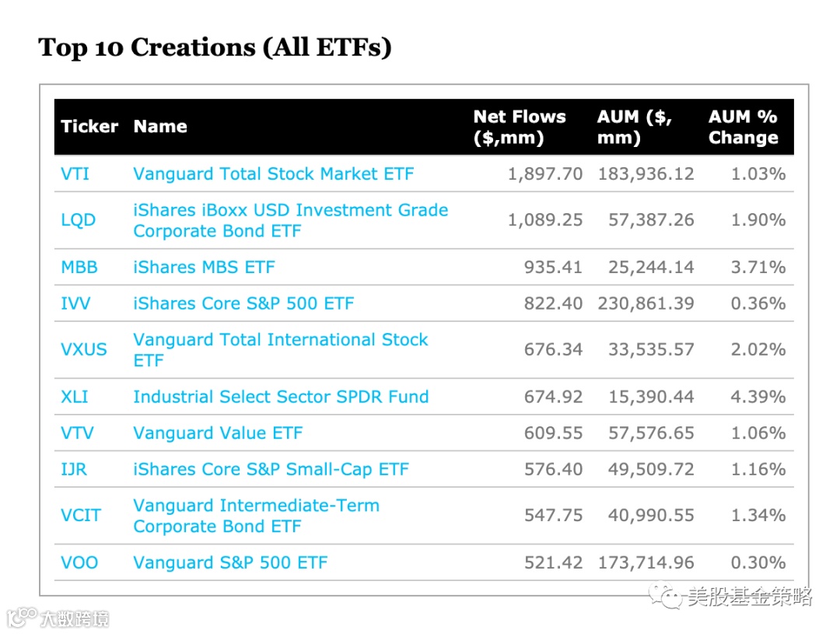Select the MBB ticker link
Screen dimensions: 840x634
79,267
